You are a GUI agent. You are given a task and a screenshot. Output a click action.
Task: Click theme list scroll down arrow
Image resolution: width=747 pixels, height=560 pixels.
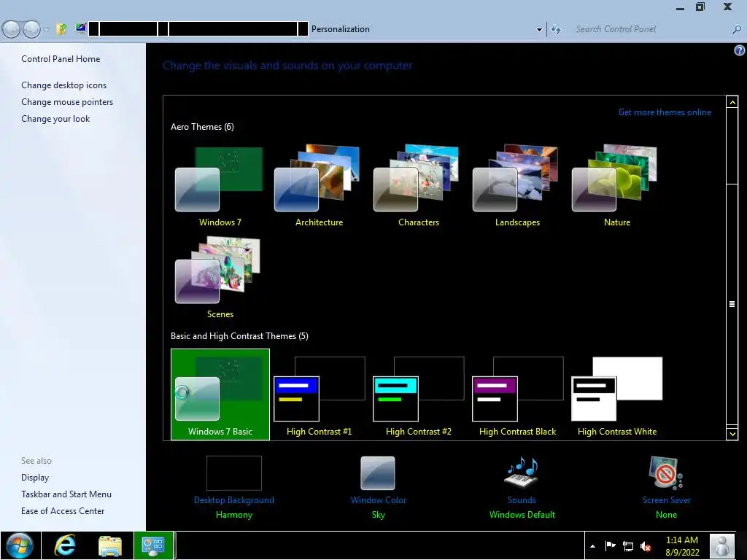coord(732,434)
